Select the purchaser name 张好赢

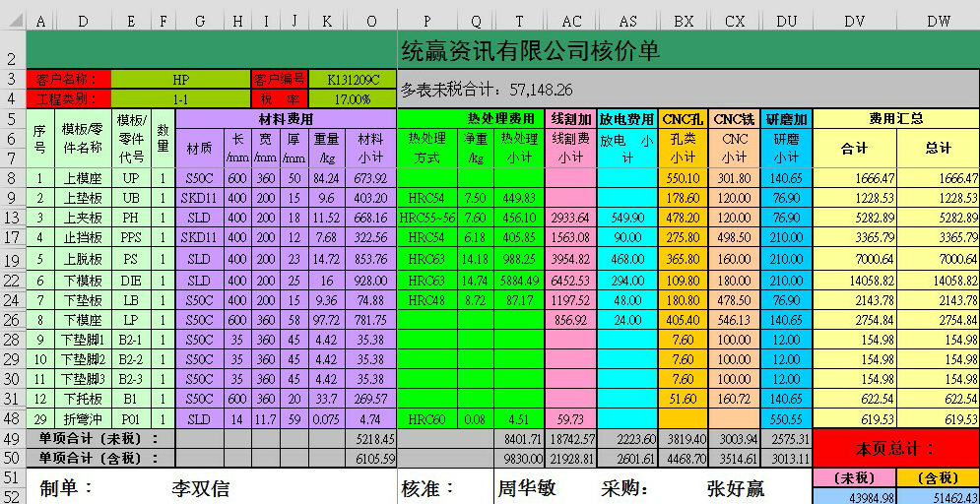[x=736, y=488]
